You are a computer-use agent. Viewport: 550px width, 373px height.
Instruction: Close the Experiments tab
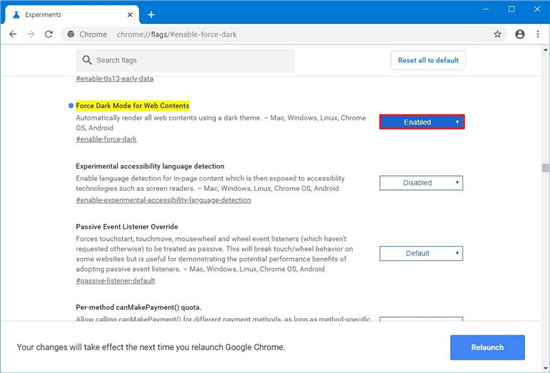pyautogui.click(x=130, y=15)
